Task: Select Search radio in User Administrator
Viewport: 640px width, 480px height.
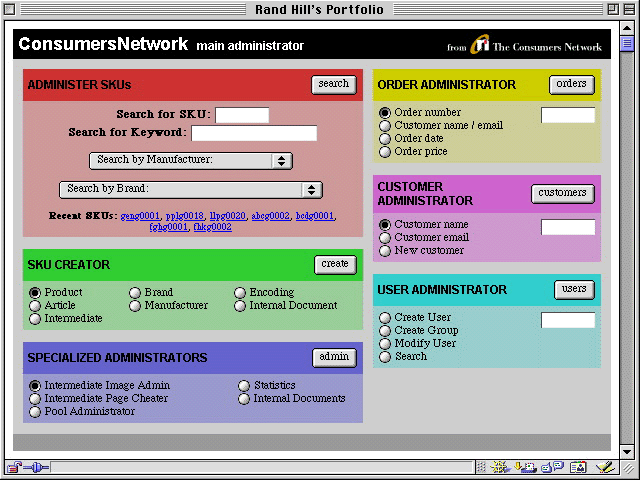Action: pos(384,357)
